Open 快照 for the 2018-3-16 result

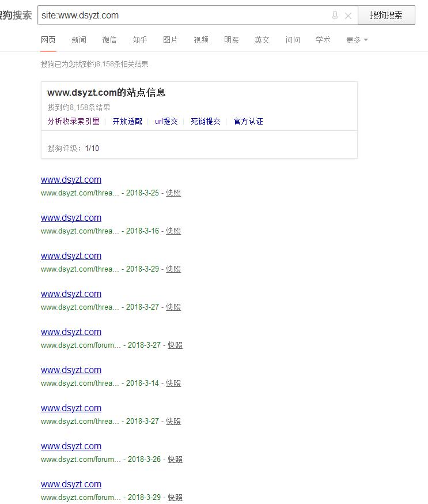point(173,231)
